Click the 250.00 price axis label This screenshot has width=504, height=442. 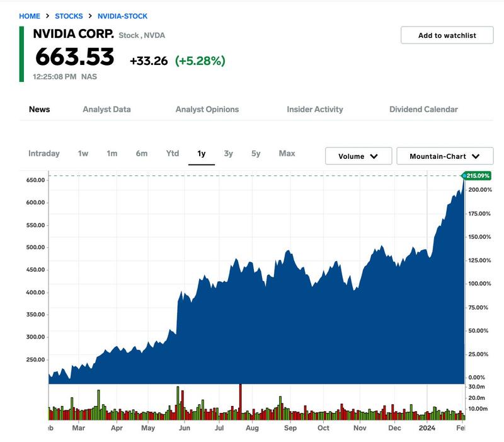coord(36,359)
